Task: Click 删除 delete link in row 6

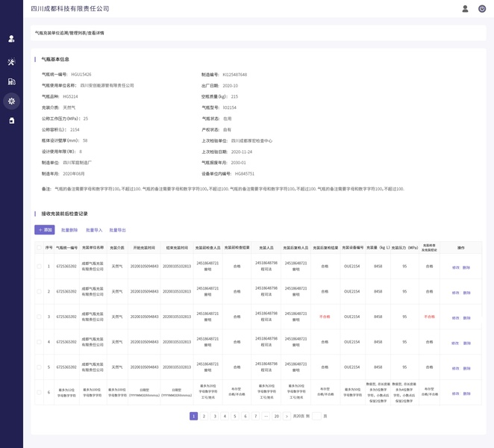Action: pos(466,393)
